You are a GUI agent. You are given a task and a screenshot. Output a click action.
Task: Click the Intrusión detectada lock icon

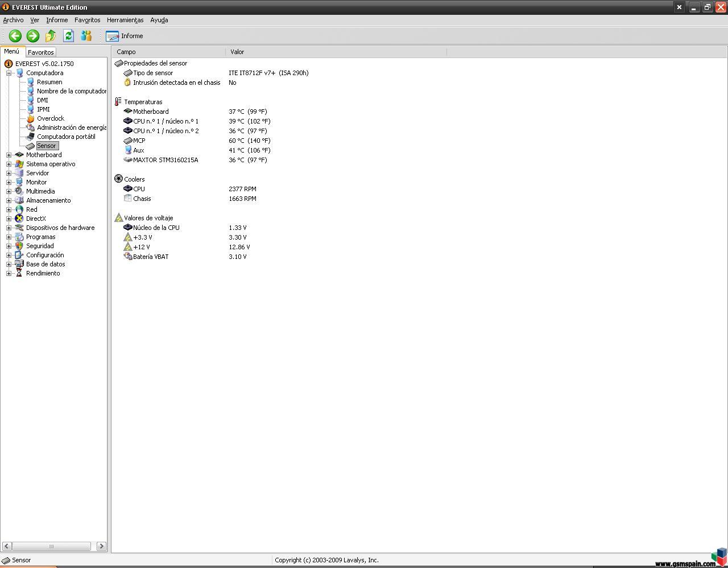coord(127,83)
